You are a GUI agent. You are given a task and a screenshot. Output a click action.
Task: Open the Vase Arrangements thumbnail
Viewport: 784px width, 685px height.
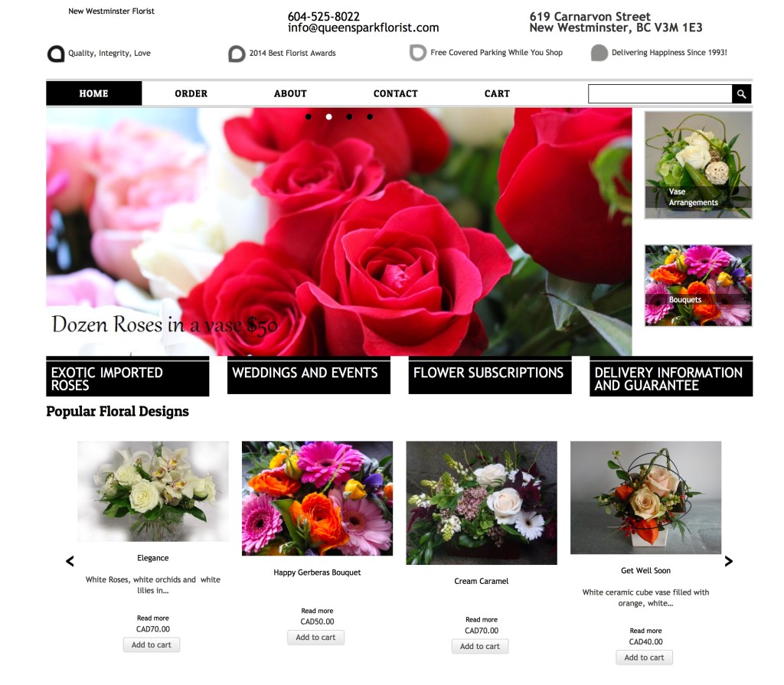coord(697,165)
